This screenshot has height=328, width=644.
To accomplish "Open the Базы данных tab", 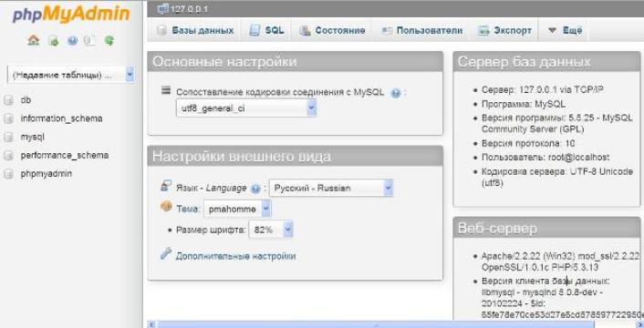I will coord(196,30).
